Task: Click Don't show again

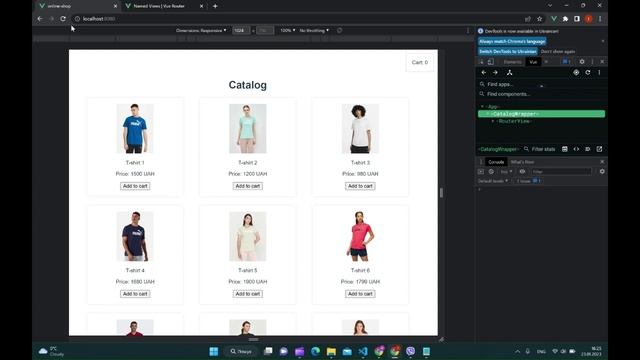Action: (x=558, y=51)
